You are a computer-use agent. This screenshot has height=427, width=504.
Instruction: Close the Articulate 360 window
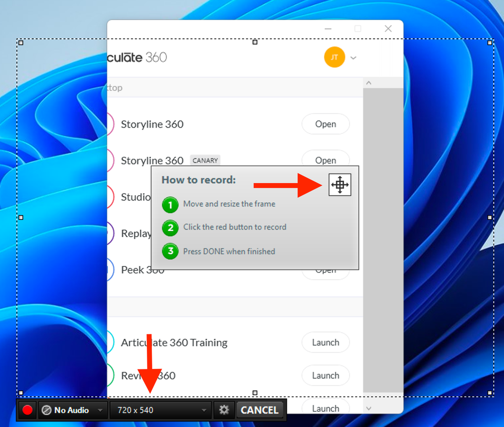pos(388,29)
